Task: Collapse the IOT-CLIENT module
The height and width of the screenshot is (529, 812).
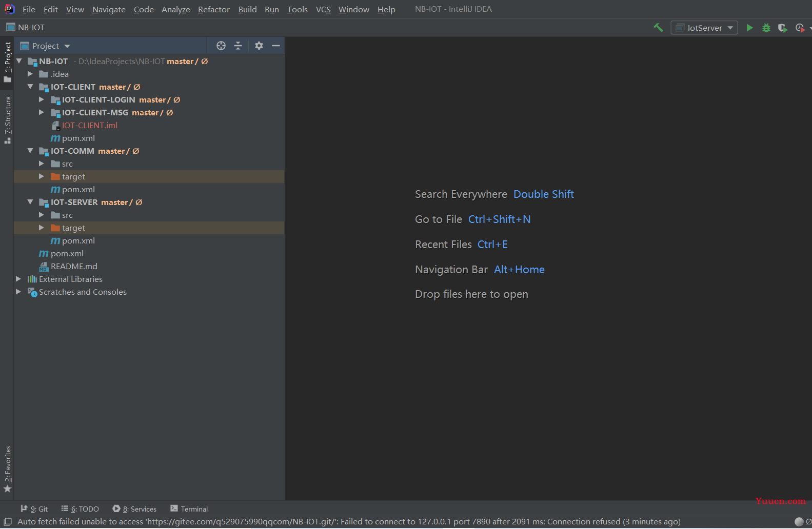Action: pos(30,87)
